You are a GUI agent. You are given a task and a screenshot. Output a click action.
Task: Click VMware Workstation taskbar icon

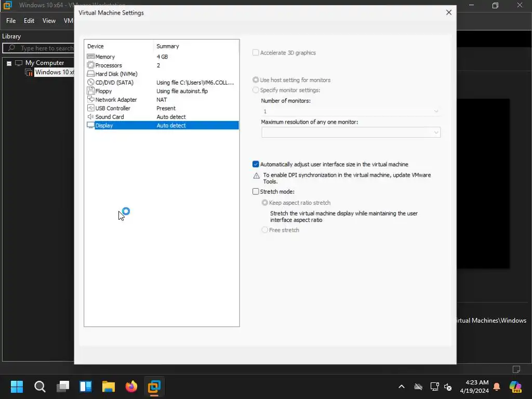click(154, 387)
